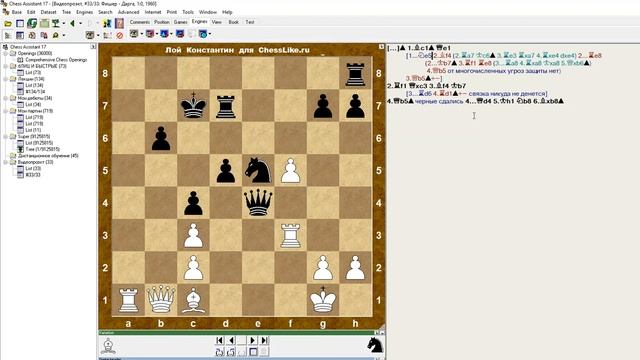Click the green G toolbar icon
640x360 pixels.
pyautogui.click(x=32, y=24)
